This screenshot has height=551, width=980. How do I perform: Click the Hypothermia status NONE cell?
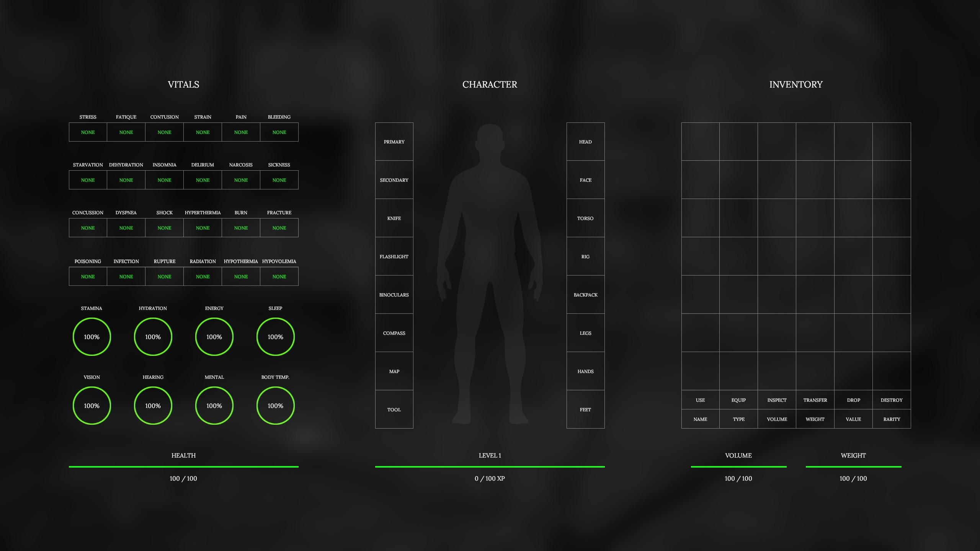tap(241, 276)
